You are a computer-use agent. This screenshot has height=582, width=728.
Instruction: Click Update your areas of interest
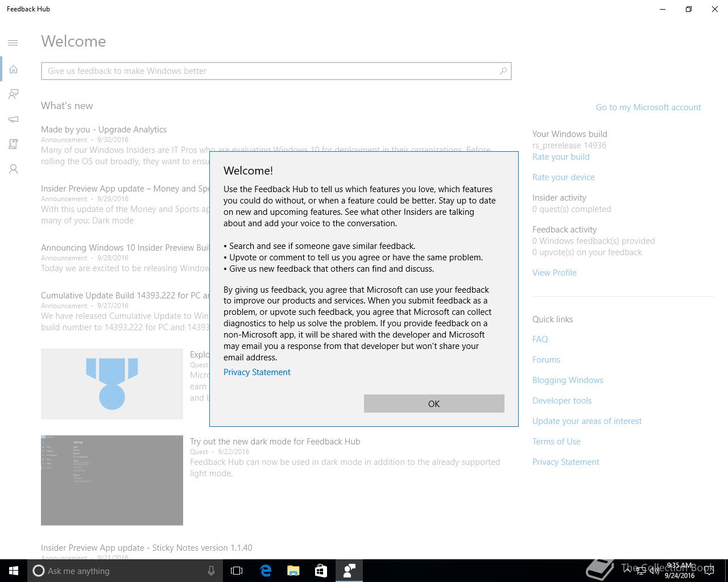587,421
